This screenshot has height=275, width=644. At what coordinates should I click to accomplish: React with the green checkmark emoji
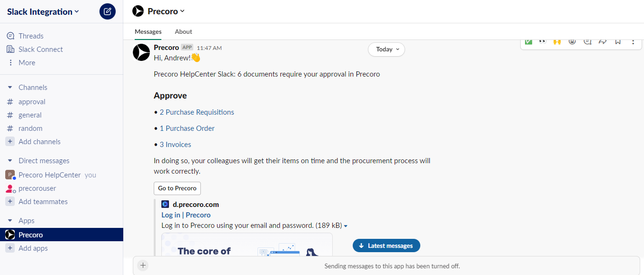tap(528, 42)
